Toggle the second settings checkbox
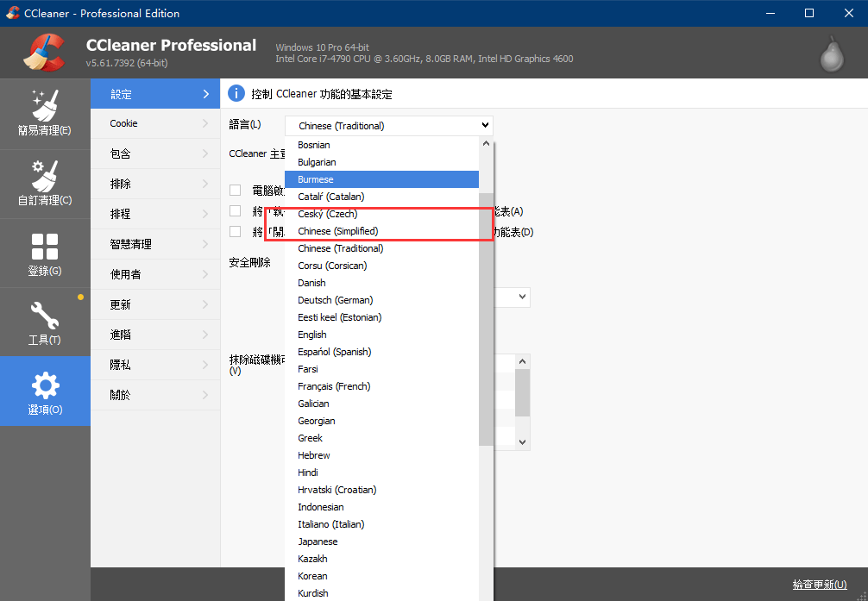Image resolution: width=868 pixels, height=601 pixels. coord(235,210)
